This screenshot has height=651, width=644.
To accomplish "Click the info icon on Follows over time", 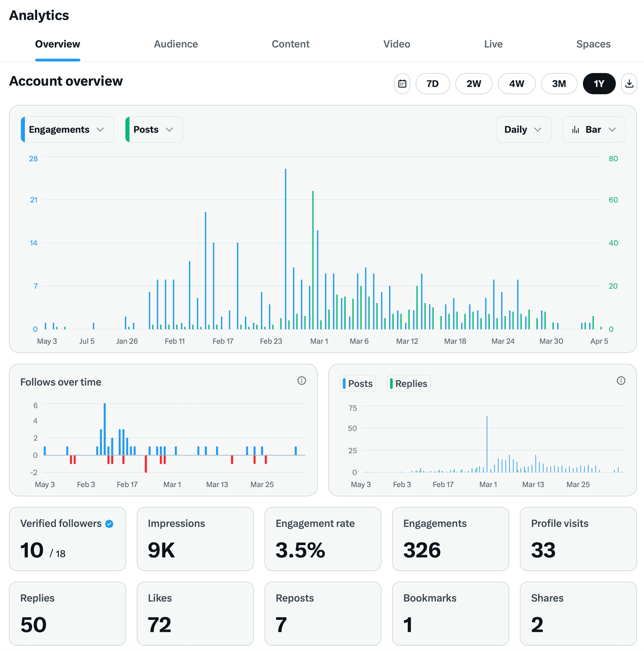I will [x=302, y=381].
